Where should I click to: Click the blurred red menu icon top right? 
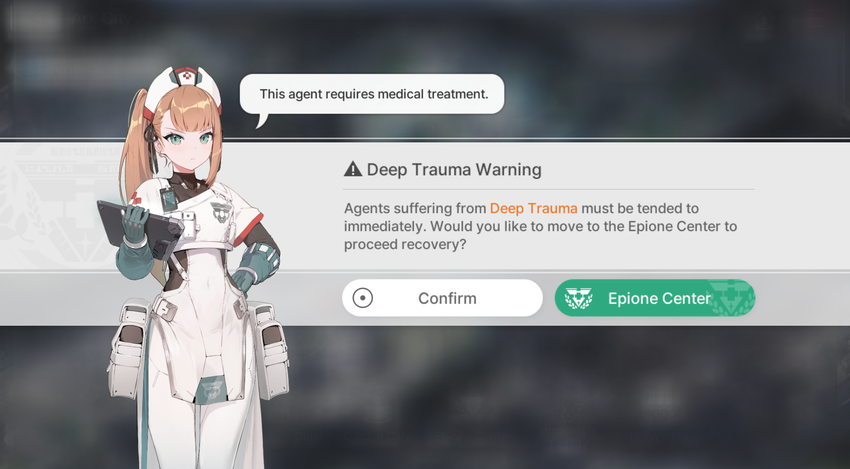816,20
